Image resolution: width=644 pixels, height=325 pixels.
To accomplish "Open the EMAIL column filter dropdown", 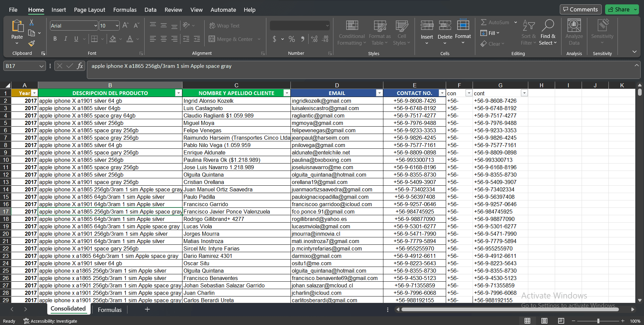I will tap(379, 93).
